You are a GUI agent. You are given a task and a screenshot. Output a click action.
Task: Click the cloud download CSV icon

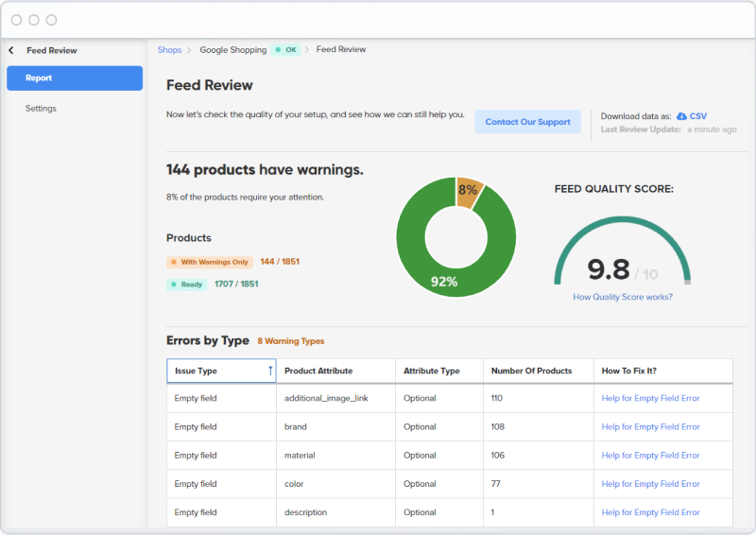coord(681,116)
